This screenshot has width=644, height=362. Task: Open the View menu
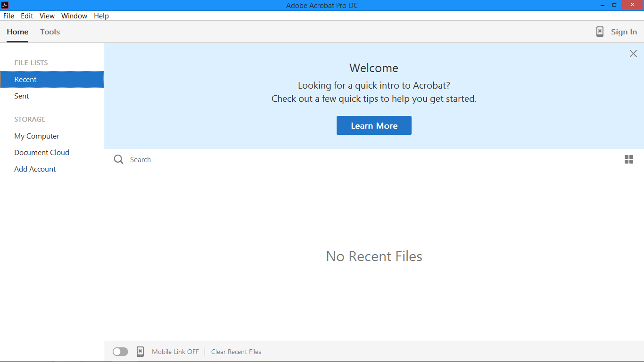[x=47, y=16]
